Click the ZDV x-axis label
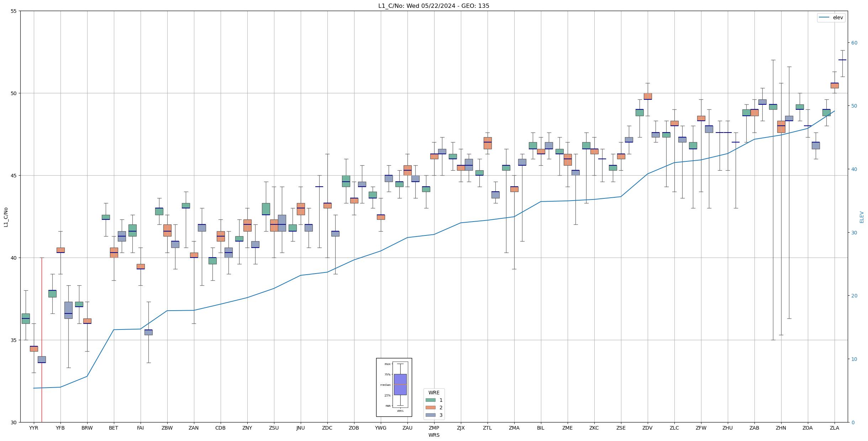The height and width of the screenshot is (441, 868). coord(648,428)
